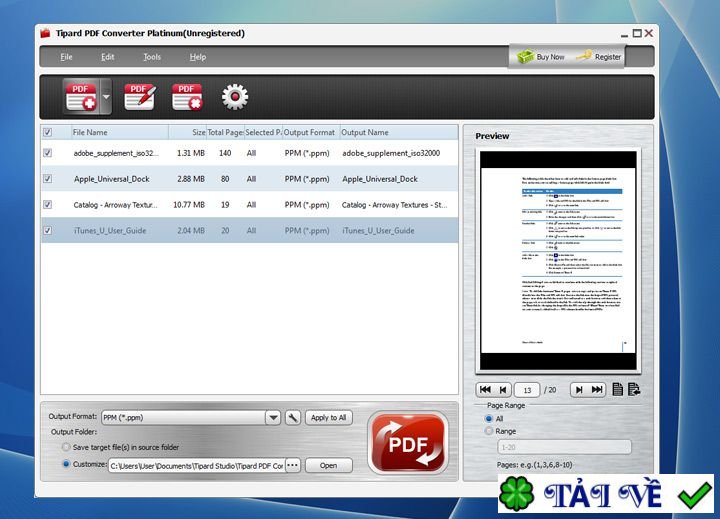This screenshot has width=720, height=519.
Task: Click the Rename PDF pencil icon
Action: [x=139, y=97]
